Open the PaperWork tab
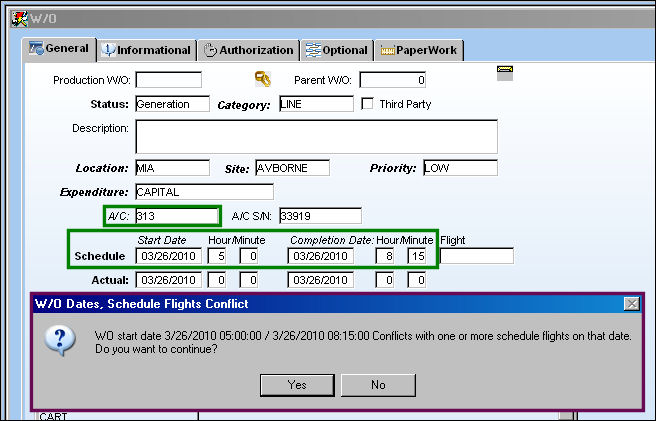656x421 pixels. tap(419, 50)
